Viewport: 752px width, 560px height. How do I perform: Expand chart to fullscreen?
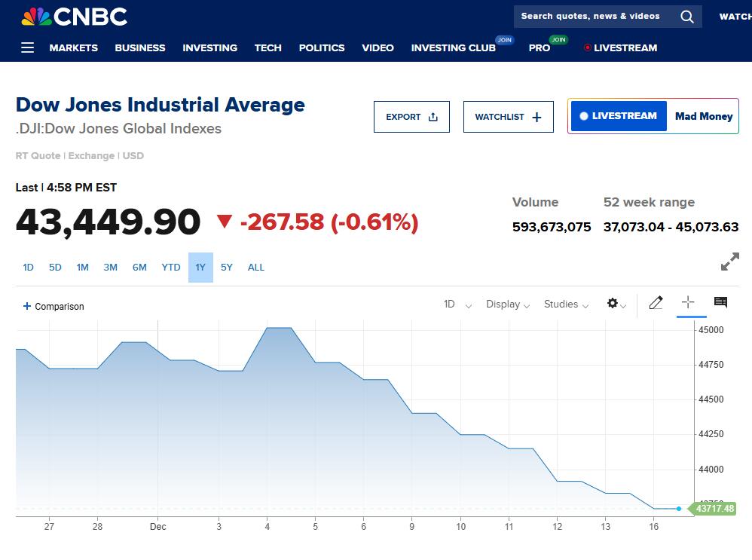coord(729,262)
